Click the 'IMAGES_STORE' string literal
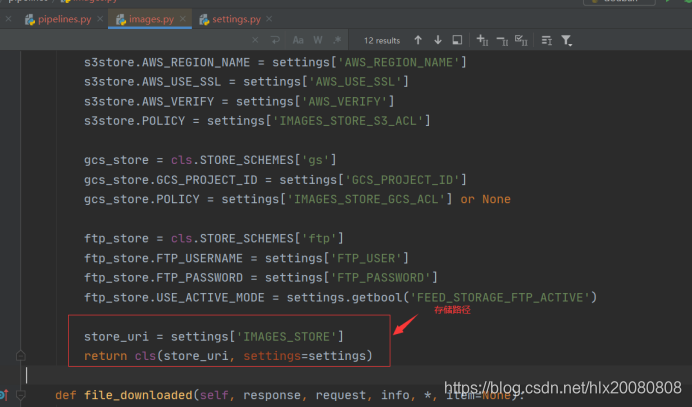692x407 pixels. tap(287, 337)
